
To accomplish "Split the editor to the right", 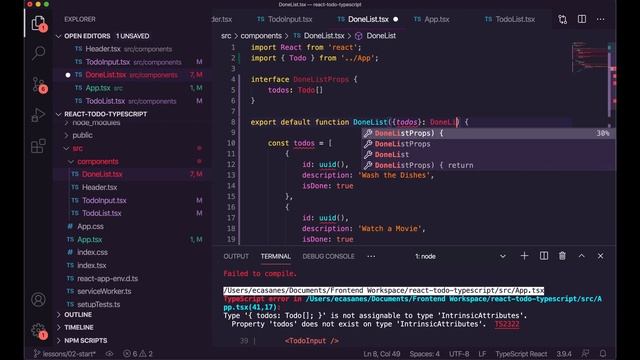I will click(x=582, y=19).
